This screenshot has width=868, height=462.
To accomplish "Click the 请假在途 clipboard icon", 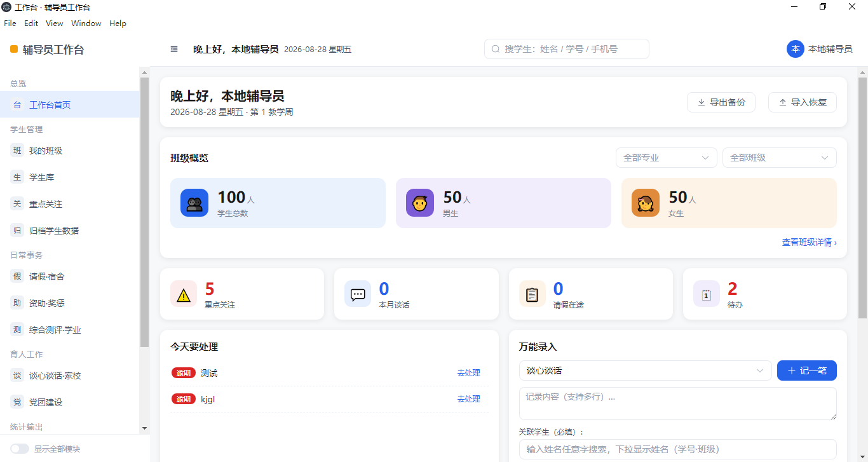I will [532, 294].
